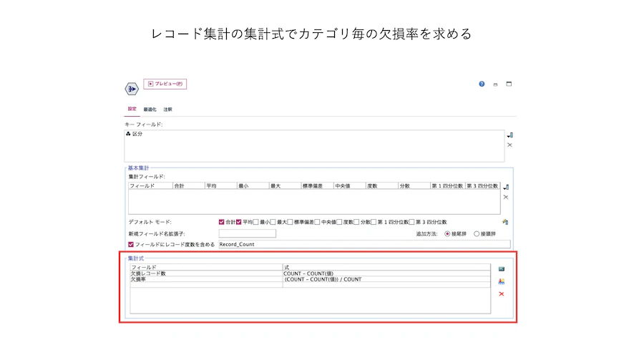The height and width of the screenshot is (345, 644).
Task: Click the 度数 column header
Action: click(381, 186)
